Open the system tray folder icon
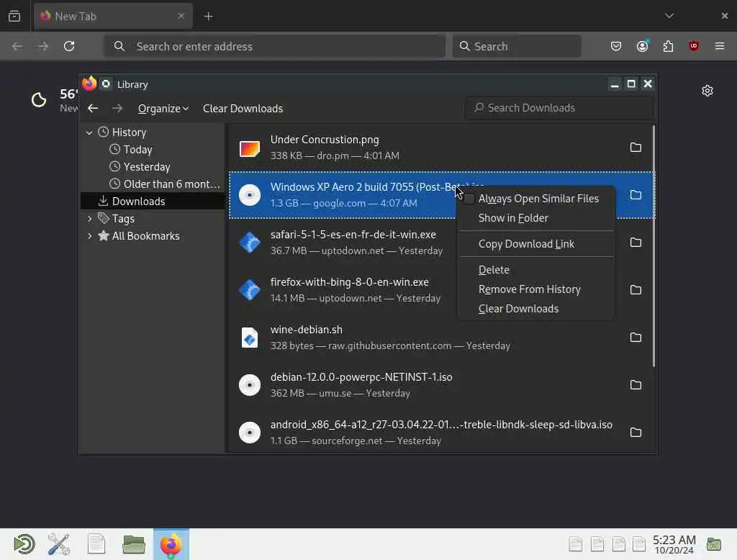The width and height of the screenshot is (737, 560). click(713, 544)
